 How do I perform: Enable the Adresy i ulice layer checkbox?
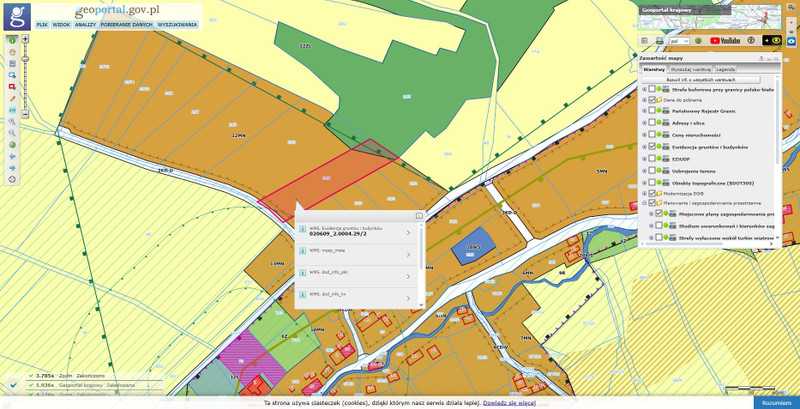(x=652, y=122)
